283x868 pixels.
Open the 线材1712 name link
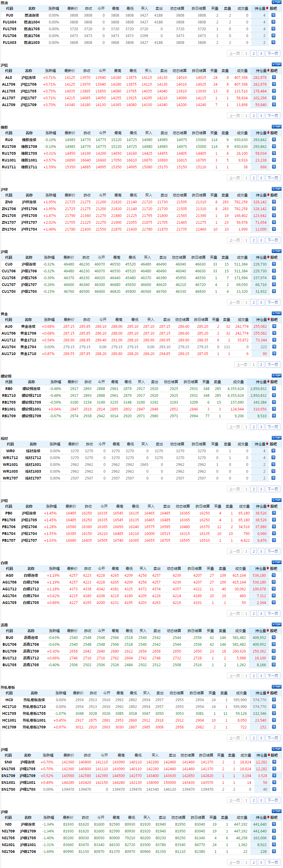tap(33, 458)
